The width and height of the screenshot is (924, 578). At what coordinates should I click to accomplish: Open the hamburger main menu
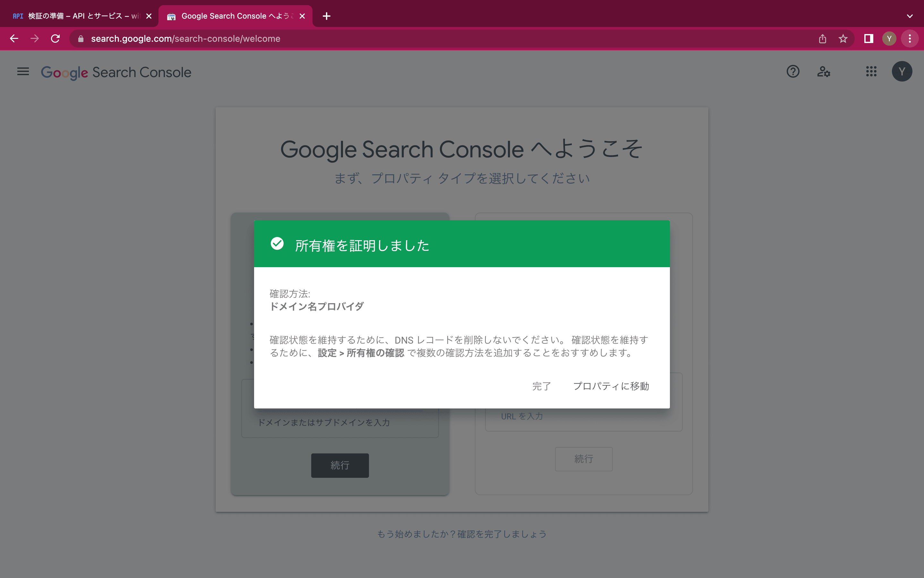click(x=23, y=72)
